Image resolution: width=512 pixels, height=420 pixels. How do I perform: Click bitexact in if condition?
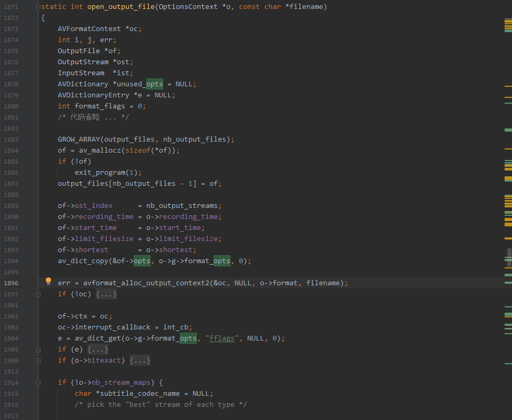(x=104, y=361)
